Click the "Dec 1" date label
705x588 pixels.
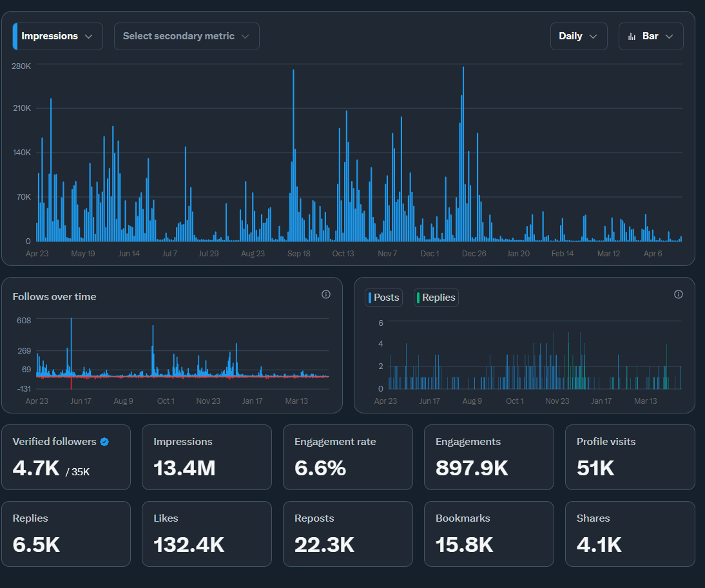(430, 253)
